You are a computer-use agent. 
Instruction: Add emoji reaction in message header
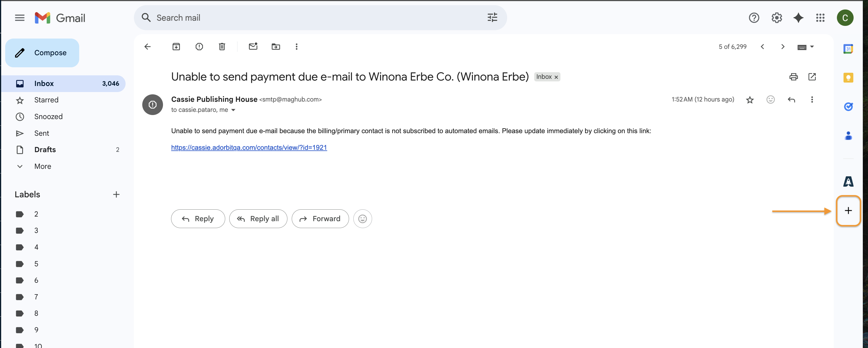[x=770, y=100]
